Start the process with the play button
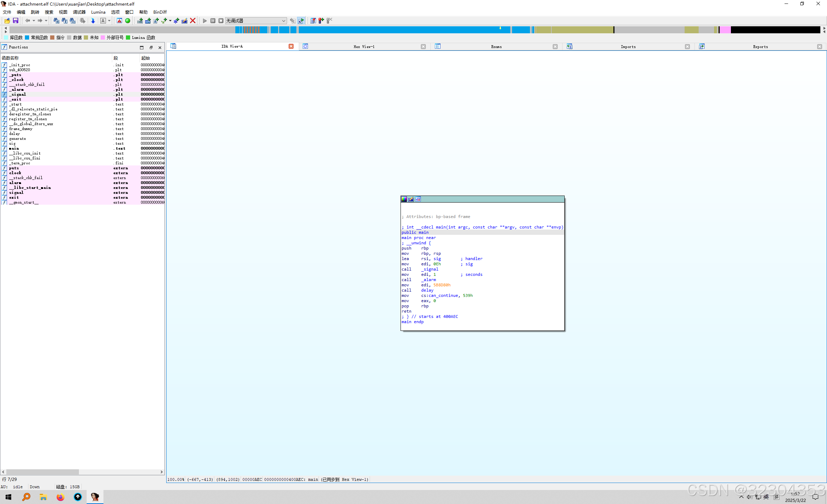The height and width of the screenshot is (504, 827). [205, 21]
